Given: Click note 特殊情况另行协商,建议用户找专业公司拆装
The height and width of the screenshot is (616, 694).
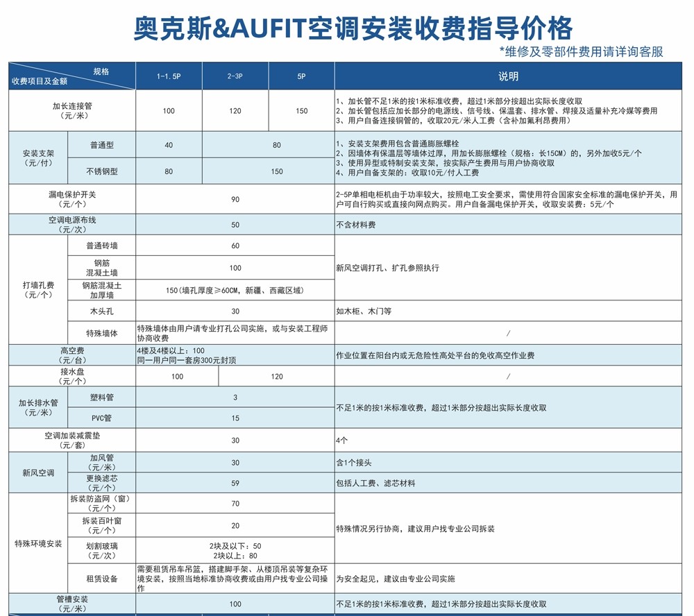Looking at the screenshot, I should (416, 529).
